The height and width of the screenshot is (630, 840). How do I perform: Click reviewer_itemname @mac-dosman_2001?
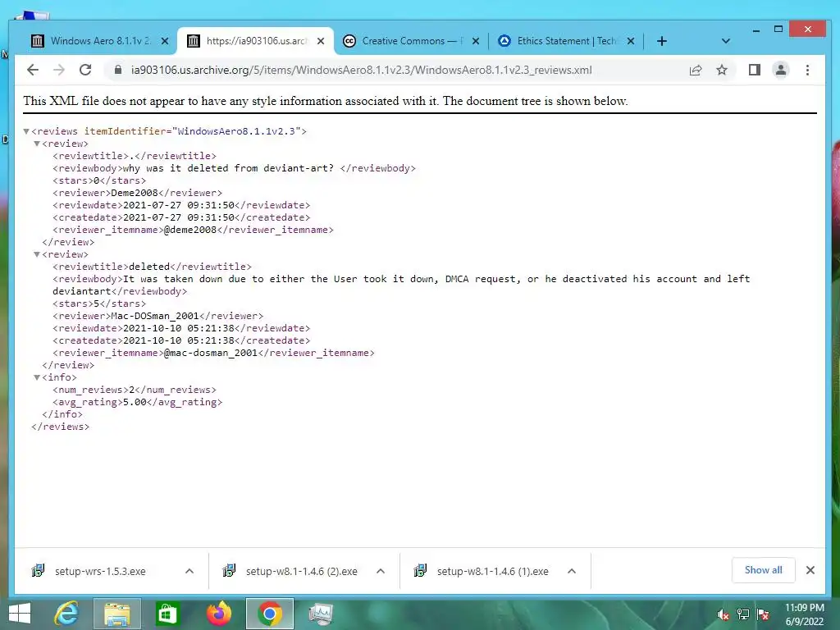(211, 353)
